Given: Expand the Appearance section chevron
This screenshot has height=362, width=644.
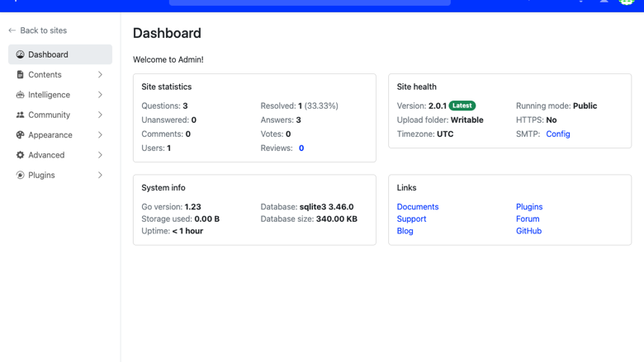Looking at the screenshot, I should coord(100,135).
